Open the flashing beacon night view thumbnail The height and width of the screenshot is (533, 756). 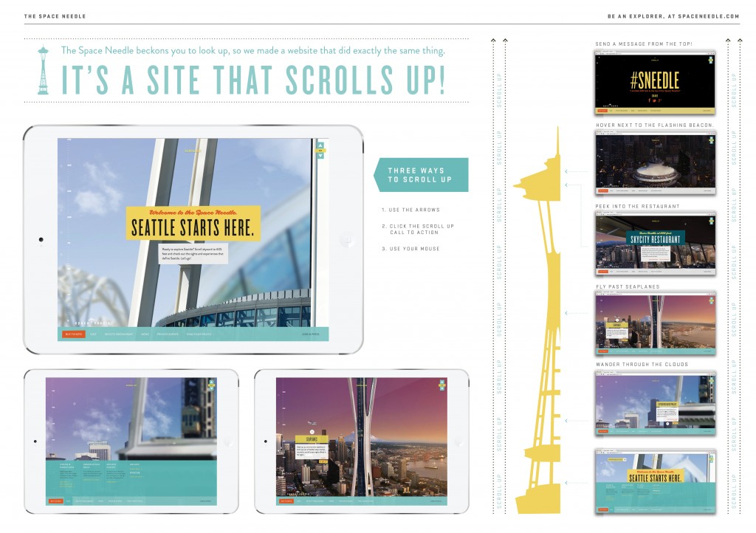[655, 162]
